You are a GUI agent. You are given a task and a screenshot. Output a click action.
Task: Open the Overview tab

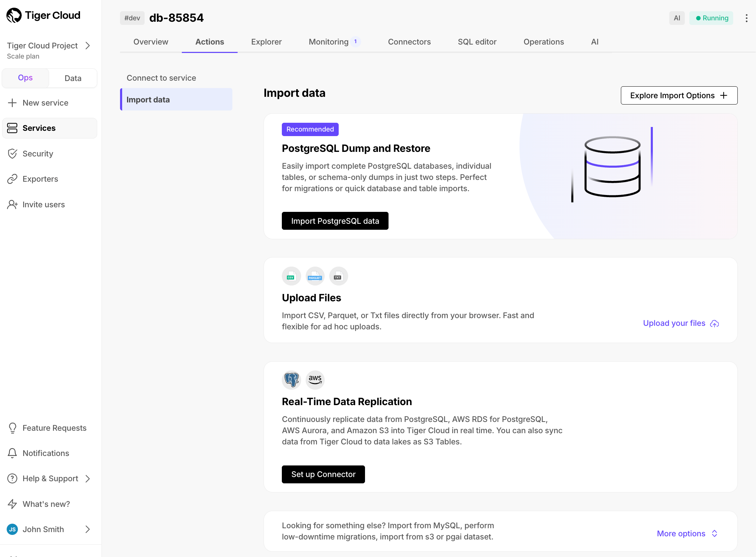tap(151, 42)
